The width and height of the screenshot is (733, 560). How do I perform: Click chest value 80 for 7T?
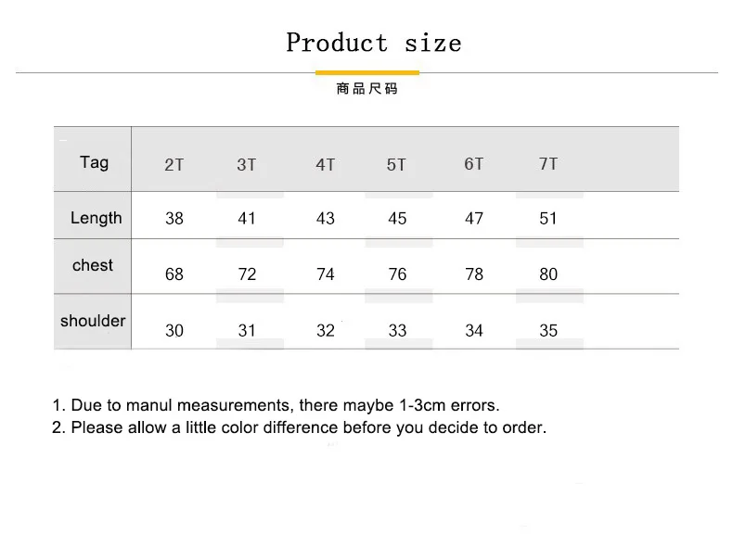click(548, 274)
